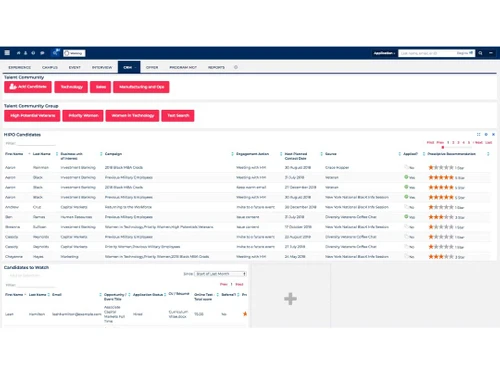The width and height of the screenshot is (500, 375).
Task: Click the help icon in the top bar
Action: [x=33, y=53]
